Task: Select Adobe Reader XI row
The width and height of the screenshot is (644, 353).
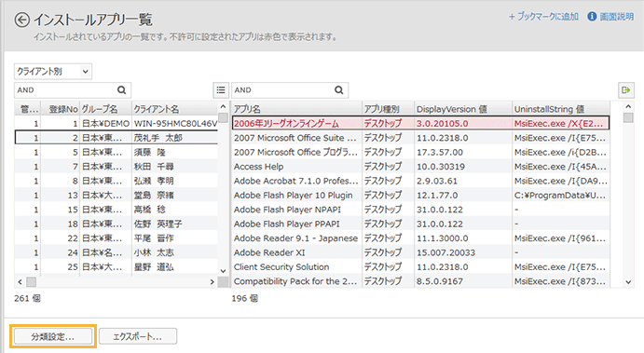Action: click(x=420, y=252)
